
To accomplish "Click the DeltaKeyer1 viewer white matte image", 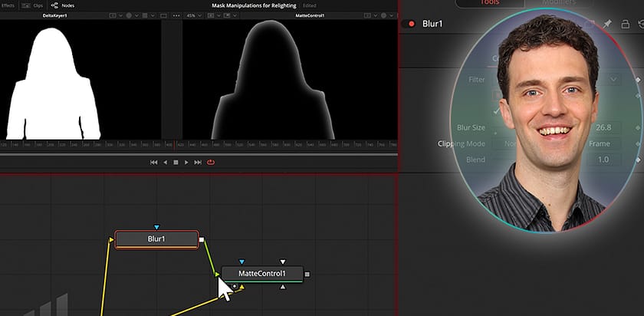I will (x=54, y=84).
